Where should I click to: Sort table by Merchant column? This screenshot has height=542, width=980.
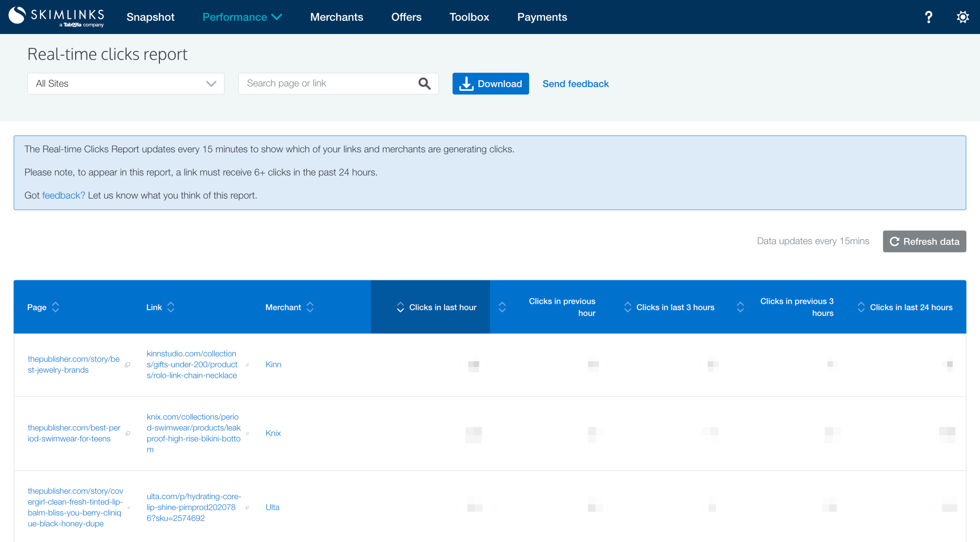click(310, 307)
